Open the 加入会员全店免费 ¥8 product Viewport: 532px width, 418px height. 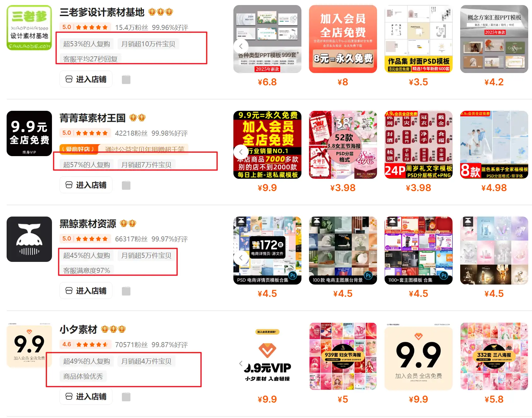[343, 39]
